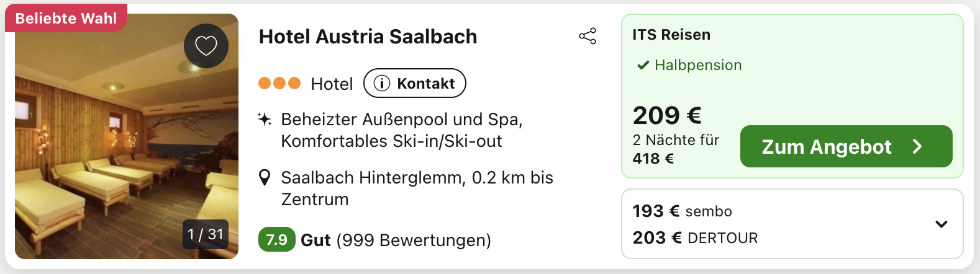Screen dimensions: 980x274
Task: Open the sembo 193 € offer
Action: tap(683, 211)
